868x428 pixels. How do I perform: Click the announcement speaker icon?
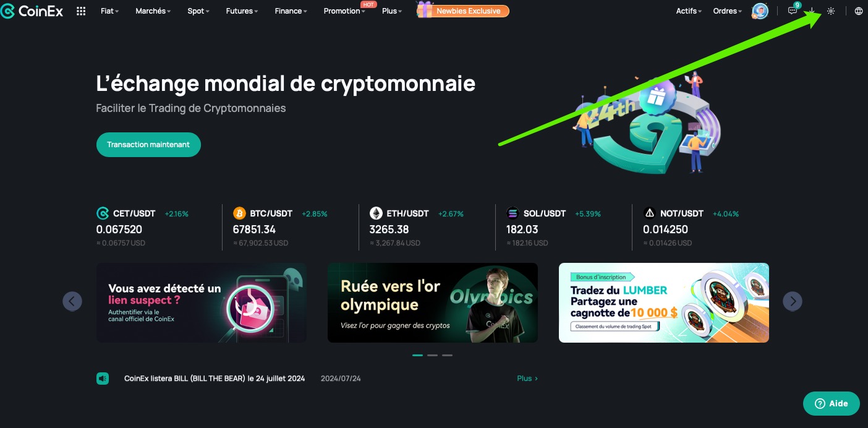click(103, 379)
